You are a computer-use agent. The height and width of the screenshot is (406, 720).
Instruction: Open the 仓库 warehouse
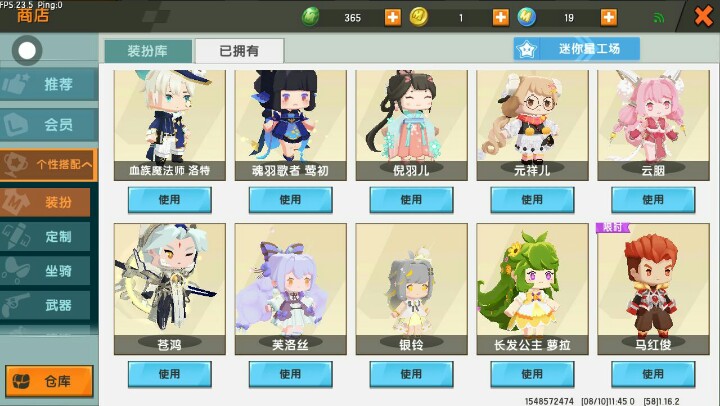[49, 381]
